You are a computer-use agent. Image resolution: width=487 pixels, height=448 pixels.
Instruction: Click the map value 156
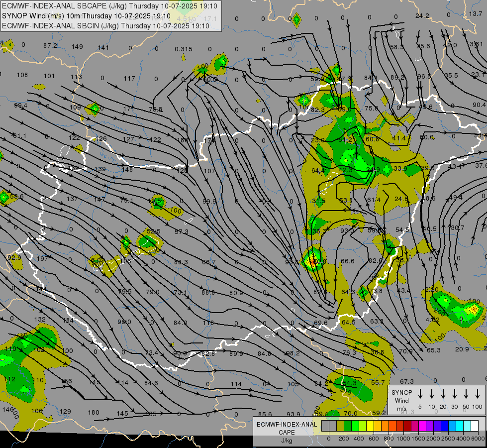66,381
